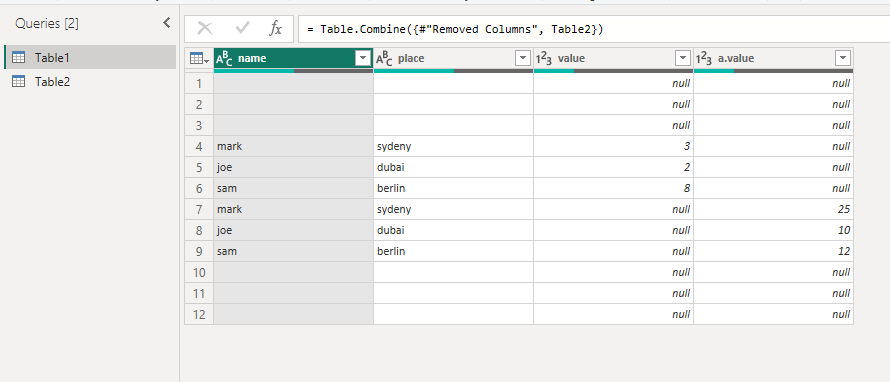Open the name column filter dropdown
The image size is (890, 382).
(362, 58)
